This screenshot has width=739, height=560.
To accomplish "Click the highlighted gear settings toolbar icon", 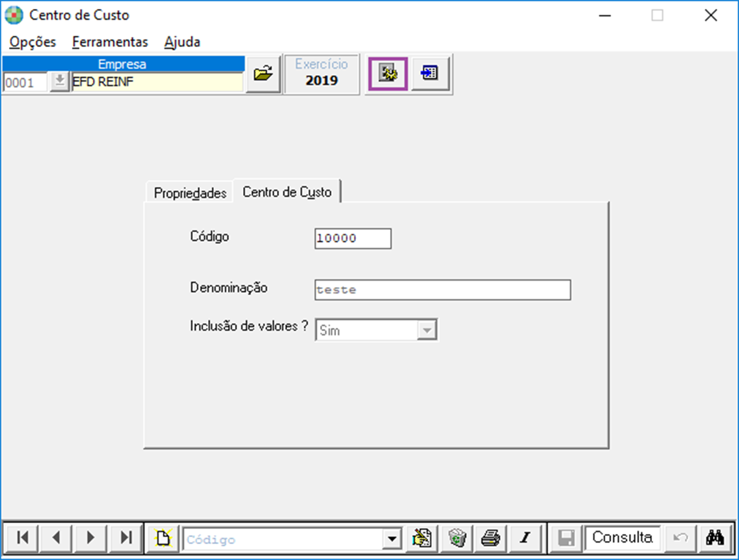I will tap(388, 74).
